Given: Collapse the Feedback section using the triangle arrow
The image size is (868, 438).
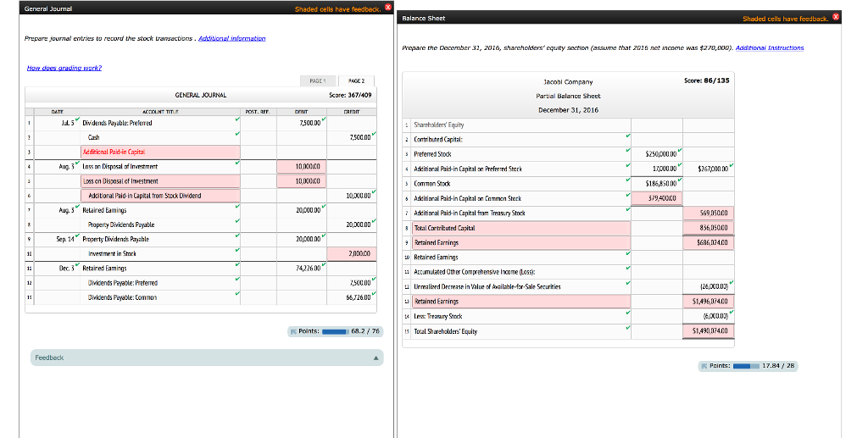Looking at the screenshot, I should [375, 358].
